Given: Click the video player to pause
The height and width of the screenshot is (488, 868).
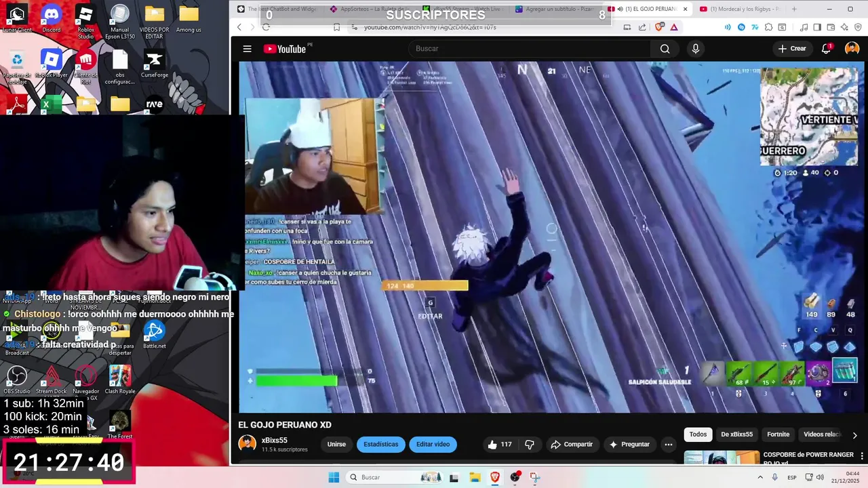Looking at the screenshot, I should click(x=551, y=237).
